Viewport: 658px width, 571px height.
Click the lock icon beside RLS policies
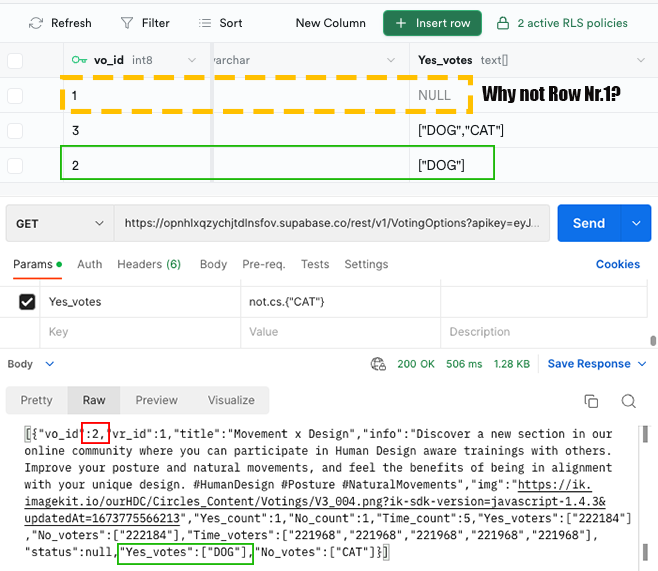(x=503, y=23)
